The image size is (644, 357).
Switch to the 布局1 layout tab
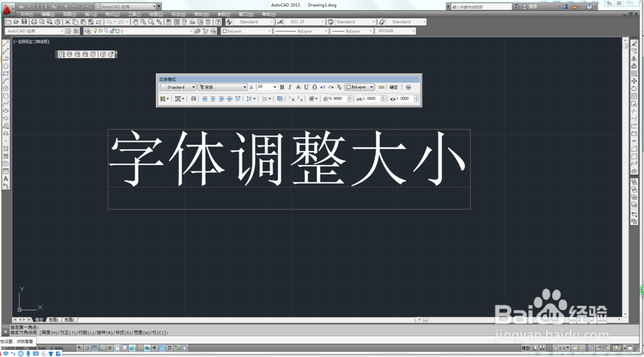pos(53,320)
